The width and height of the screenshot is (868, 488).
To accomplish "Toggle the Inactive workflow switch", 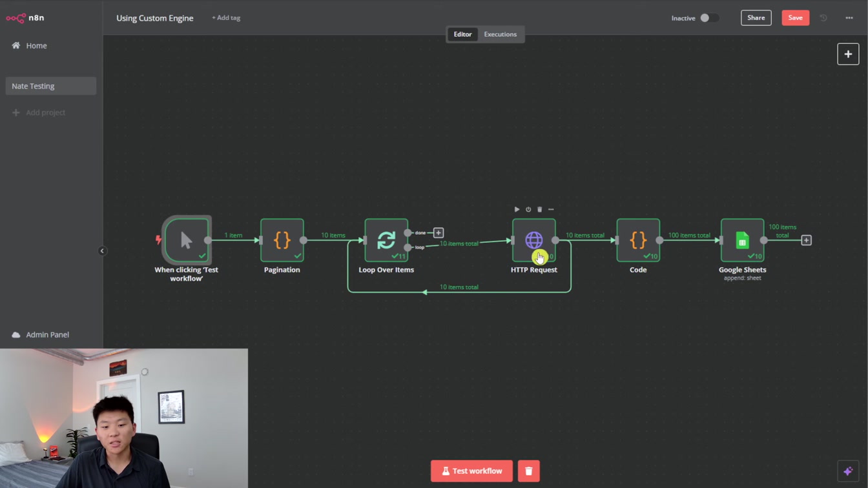I will point(709,18).
